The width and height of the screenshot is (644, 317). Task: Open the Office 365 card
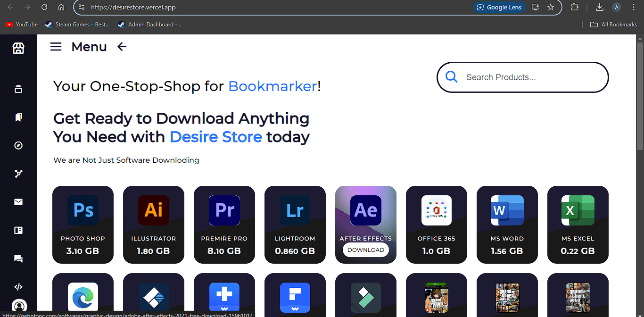point(437,225)
